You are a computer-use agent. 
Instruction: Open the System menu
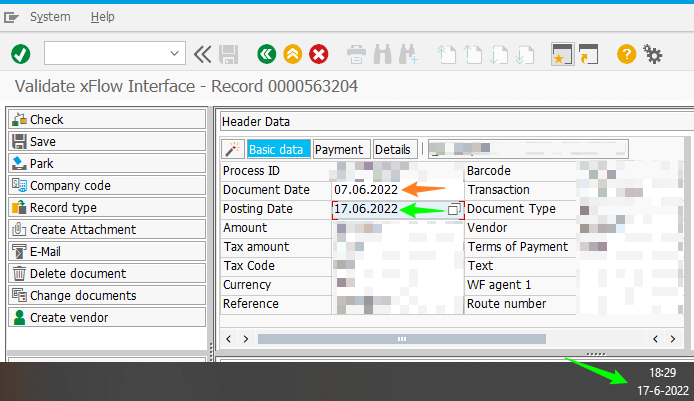(x=50, y=17)
